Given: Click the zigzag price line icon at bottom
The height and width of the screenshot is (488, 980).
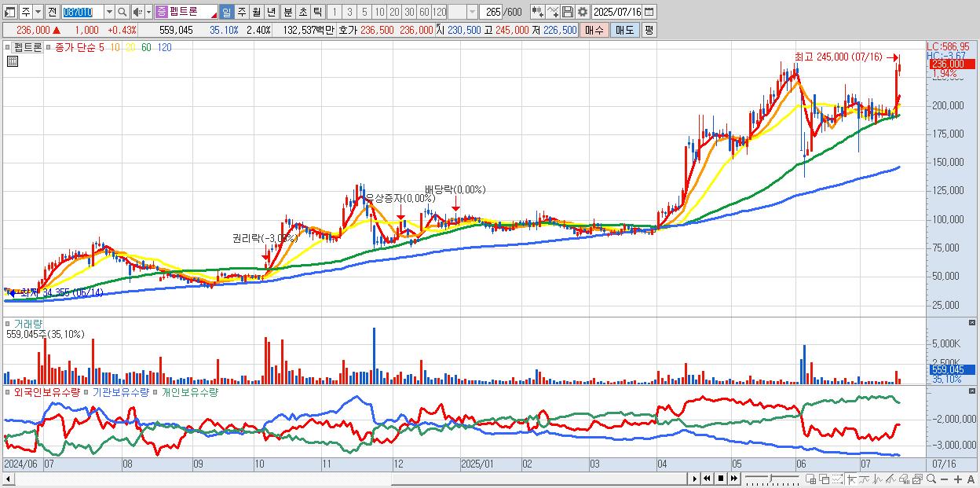Looking at the screenshot, I should 878,479.
